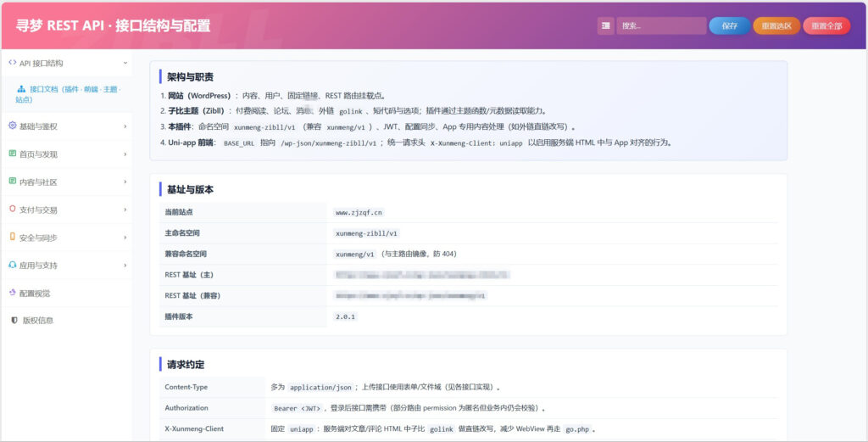Screen dimensions: 868x442
Task: Click the phone icon beside 安全与同步
Action: click(x=12, y=237)
